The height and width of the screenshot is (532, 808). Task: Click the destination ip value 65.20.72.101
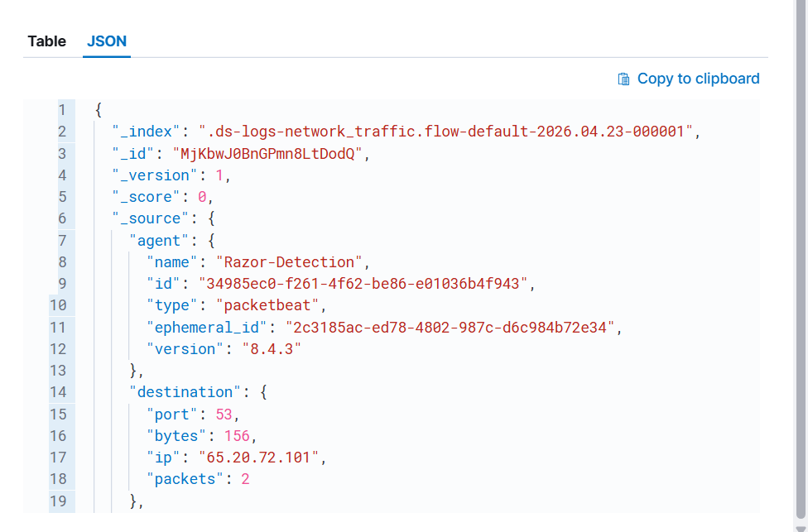click(x=258, y=458)
